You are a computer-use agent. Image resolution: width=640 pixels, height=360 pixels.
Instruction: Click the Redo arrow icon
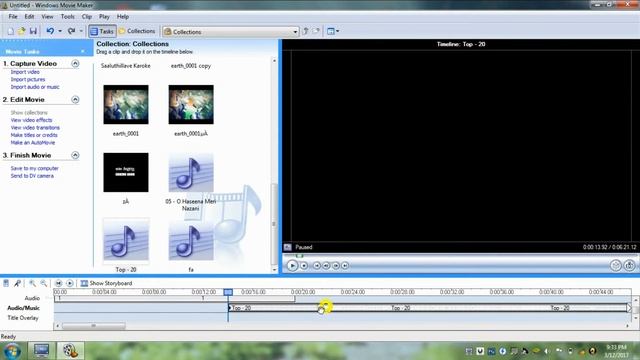pos(71,31)
